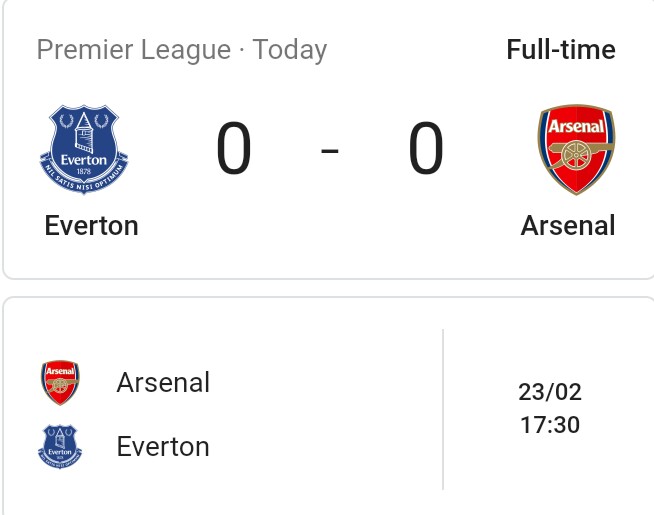
Task: Click the hyphen between the scores
Action: point(330,152)
